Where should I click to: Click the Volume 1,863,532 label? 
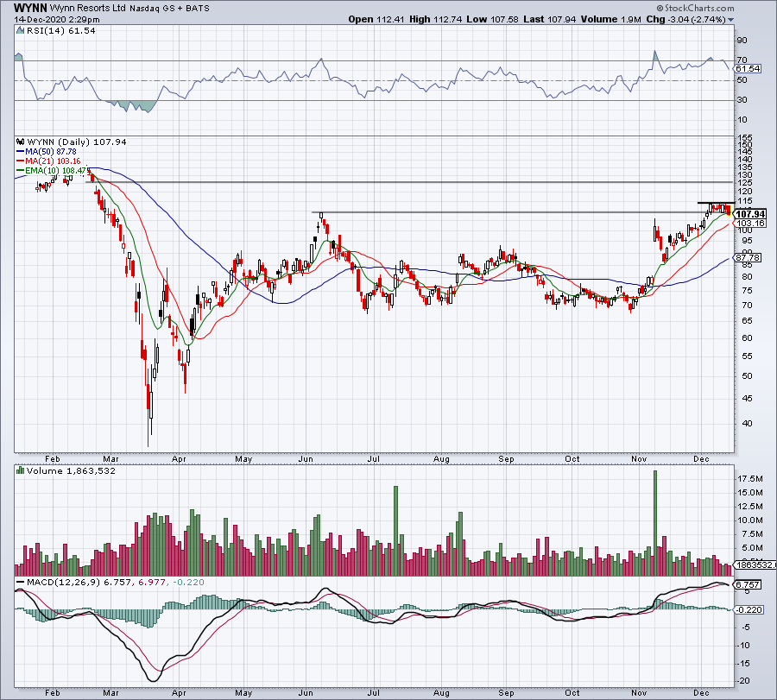(x=71, y=470)
